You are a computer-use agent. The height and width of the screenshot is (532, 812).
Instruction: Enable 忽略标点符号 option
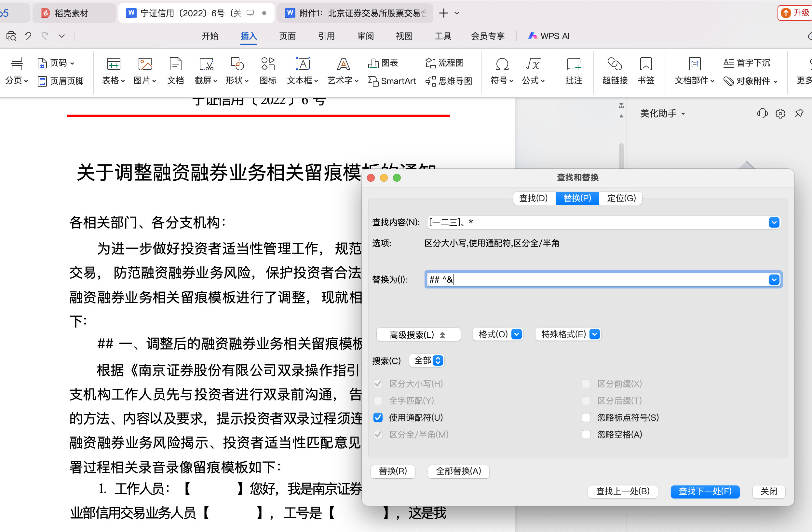[x=586, y=417]
